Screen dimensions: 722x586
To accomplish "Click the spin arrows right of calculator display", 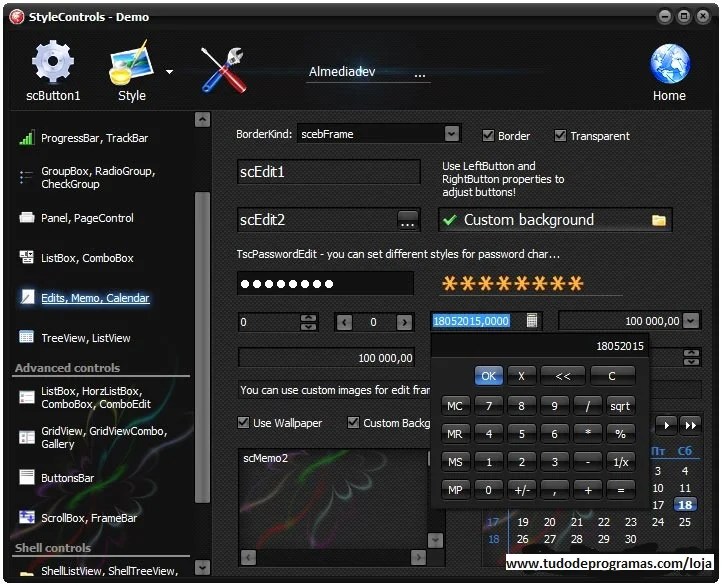I will (692, 357).
